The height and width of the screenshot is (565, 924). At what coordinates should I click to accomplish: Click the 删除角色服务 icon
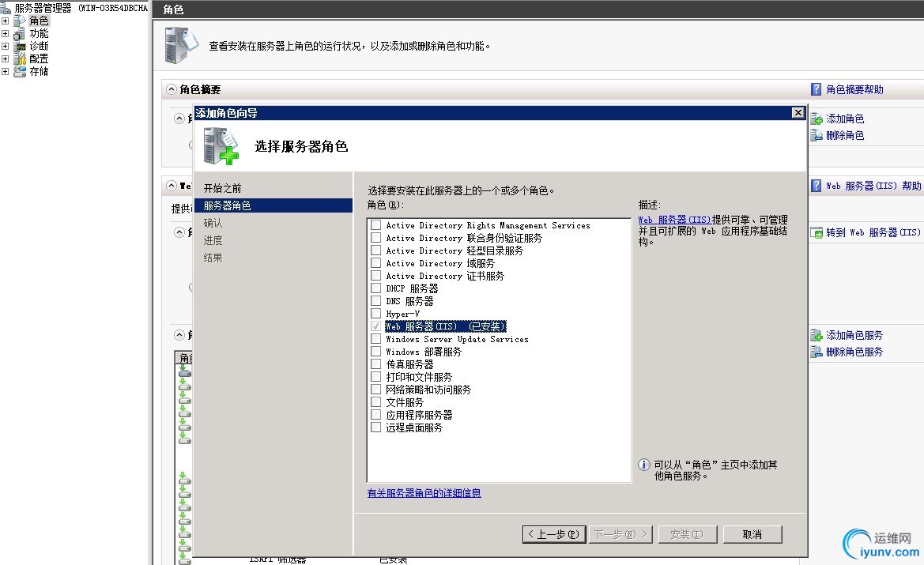(x=817, y=352)
